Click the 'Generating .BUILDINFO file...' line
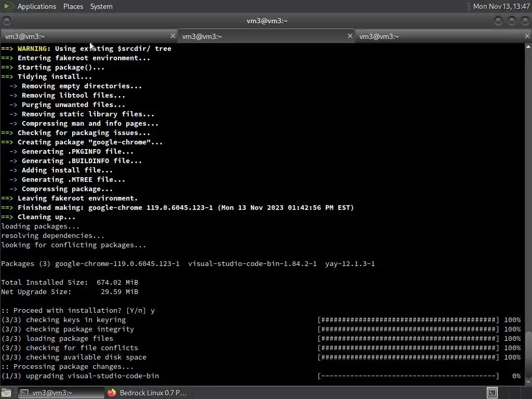The height and width of the screenshot is (399, 532). point(76,161)
